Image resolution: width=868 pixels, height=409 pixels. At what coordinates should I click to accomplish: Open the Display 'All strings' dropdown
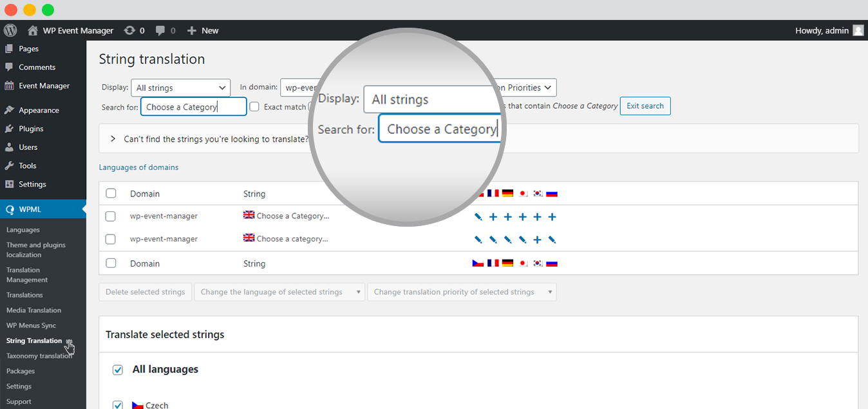click(181, 88)
